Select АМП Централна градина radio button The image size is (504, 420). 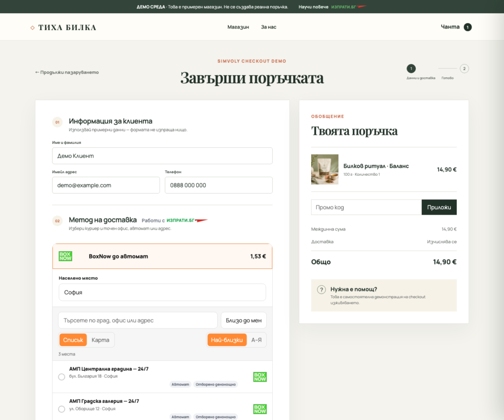[62, 377]
